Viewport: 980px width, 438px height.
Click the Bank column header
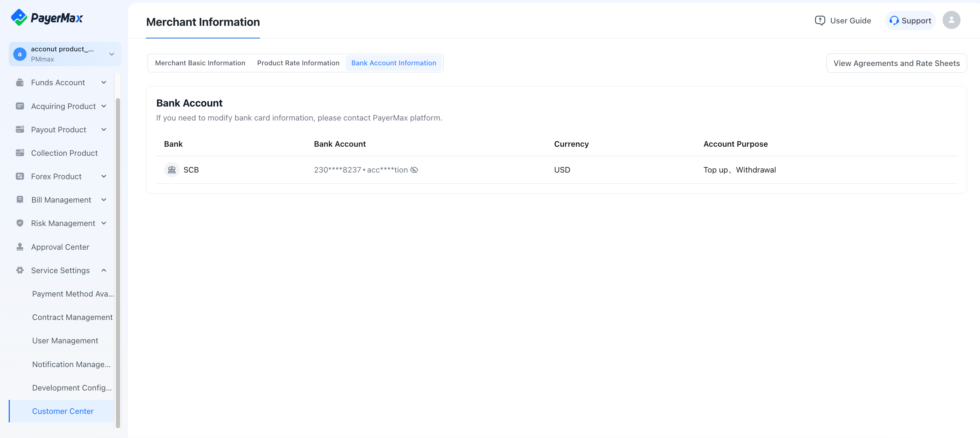[173, 144]
